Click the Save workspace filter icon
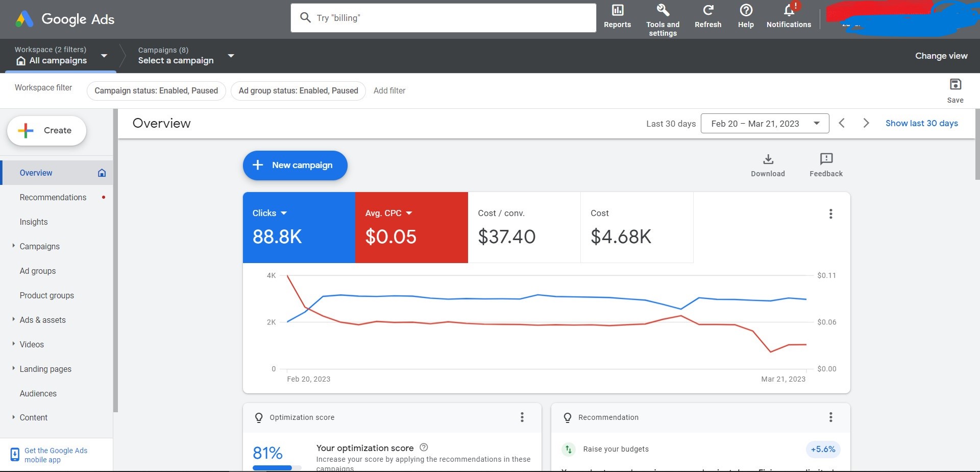This screenshot has width=980, height=472. 955,85
